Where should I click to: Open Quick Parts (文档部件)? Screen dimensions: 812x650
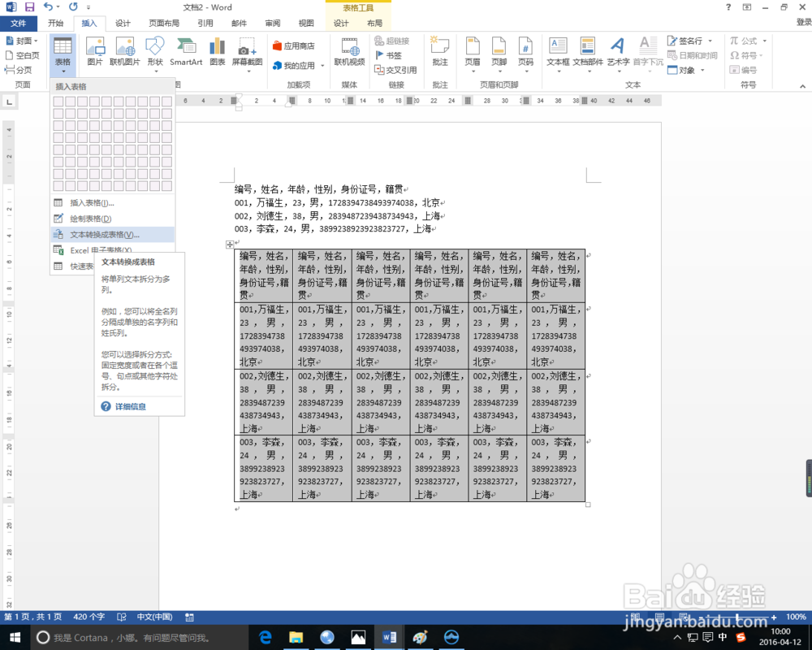(x=588, y=54)
